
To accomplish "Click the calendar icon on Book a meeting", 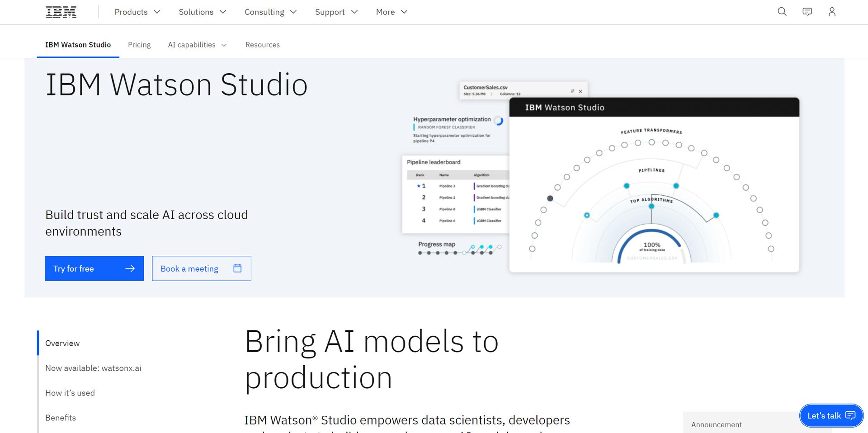I will click(x=237, y=268).
